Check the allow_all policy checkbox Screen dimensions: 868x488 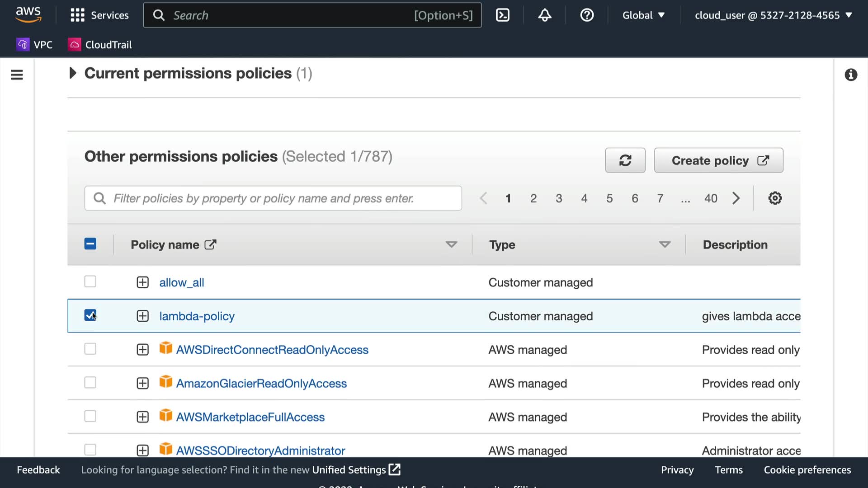click(x=90, y=282)
